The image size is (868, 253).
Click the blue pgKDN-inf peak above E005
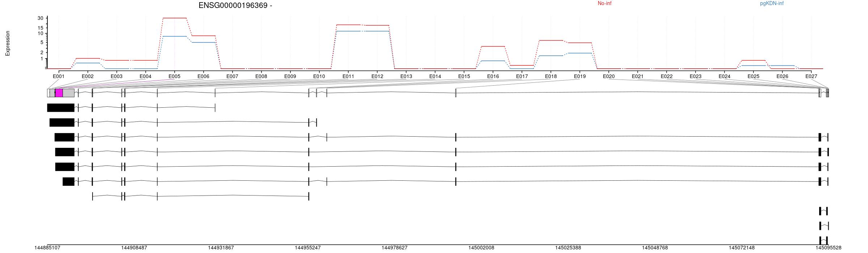(175, 36)
